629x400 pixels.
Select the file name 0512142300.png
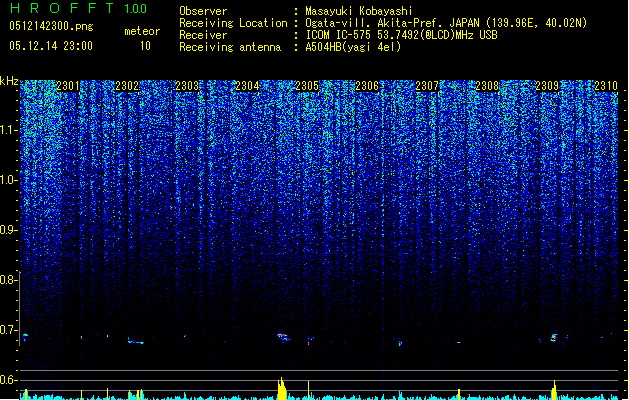point(51,26)
